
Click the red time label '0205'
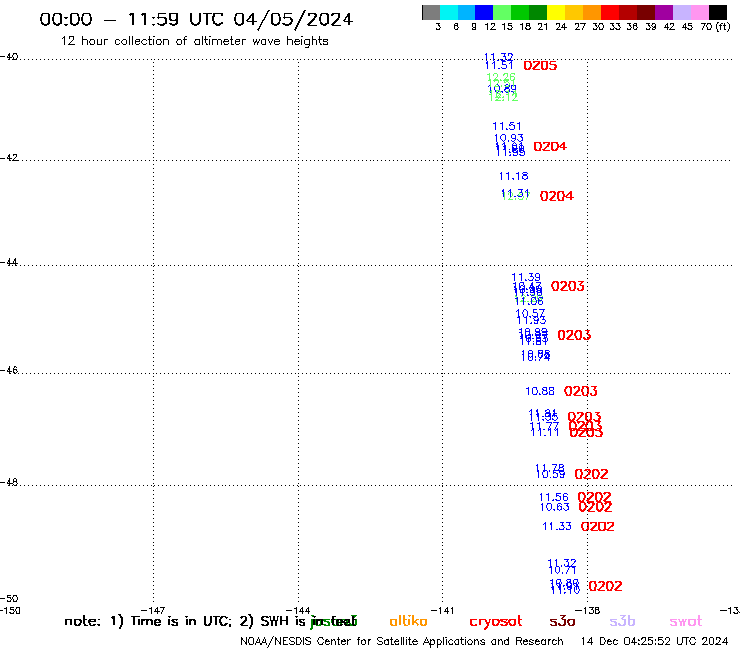pyautogui.click(x=540, y=66)
